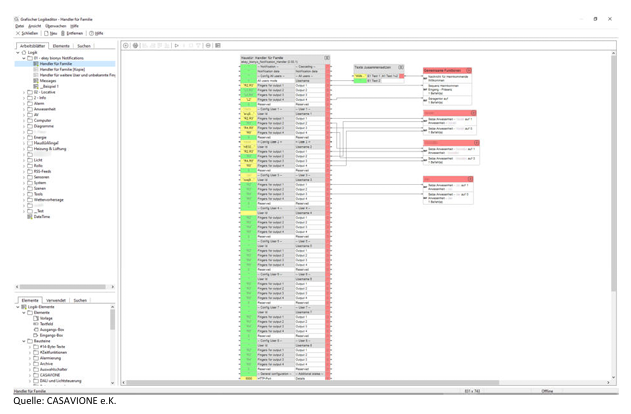Select the Licht folder
The image size is (631, 414).
pyautogui.click(x=38, y=160)
